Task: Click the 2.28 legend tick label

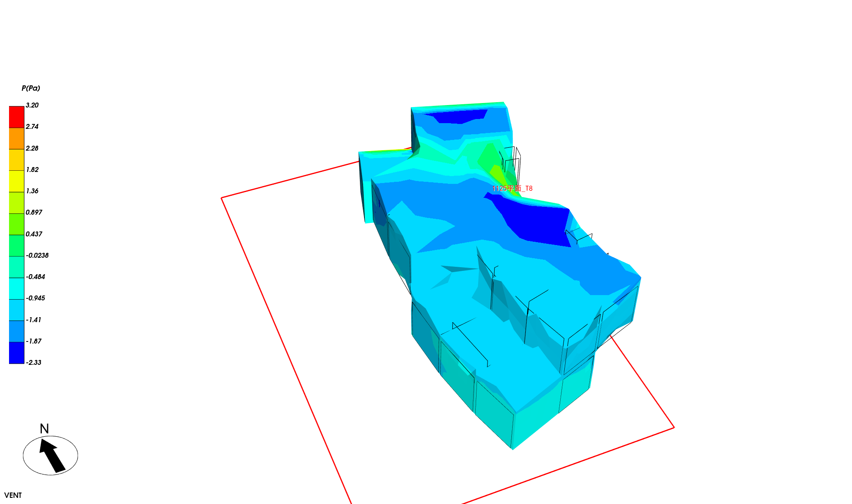Action: 32,148
